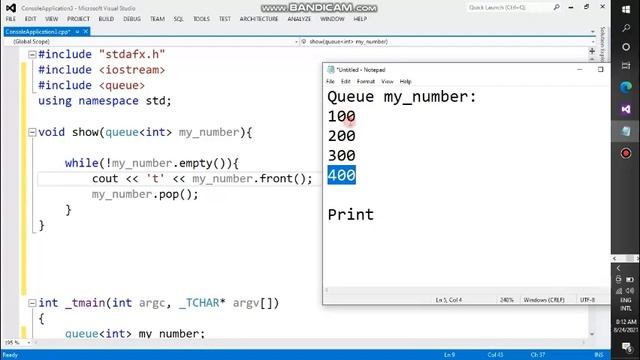Click Quick Launch search magnifier icon
The height and width of the screenshot is (360, 640).
point(556,7)
